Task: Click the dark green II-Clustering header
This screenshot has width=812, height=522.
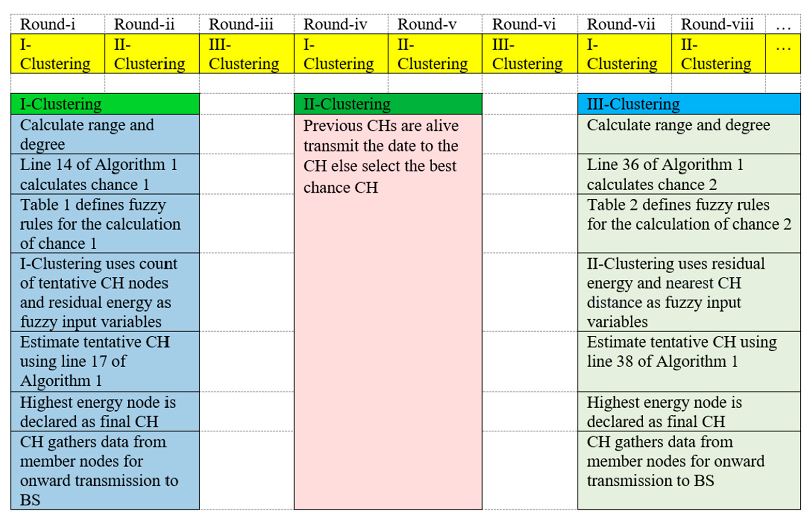Action: (x=388, y=104)
